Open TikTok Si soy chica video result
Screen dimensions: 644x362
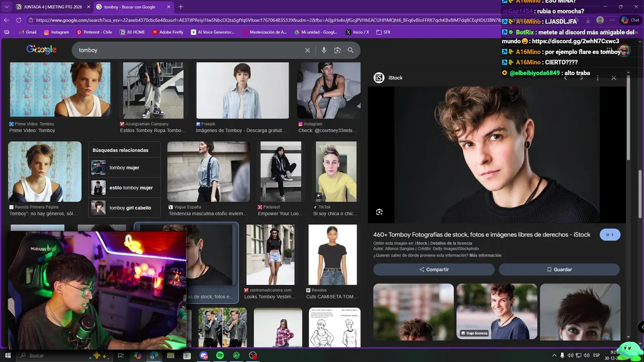[x=336, y=171]
